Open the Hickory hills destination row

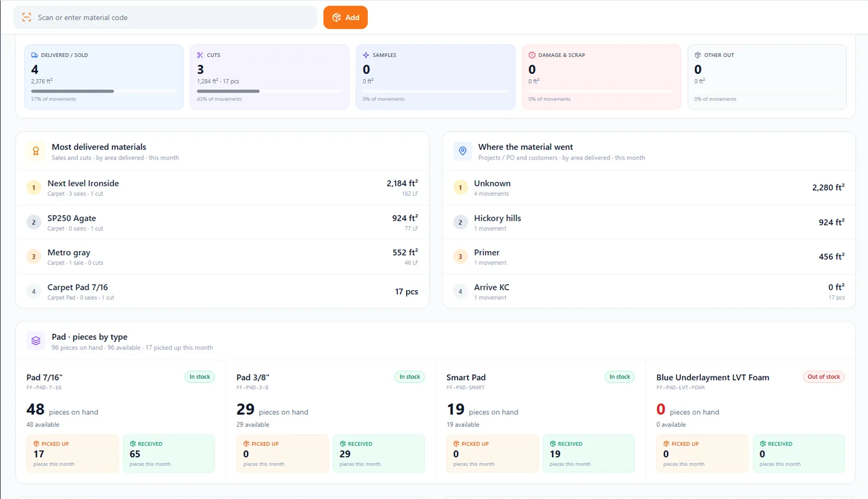click(x=649, y=222)
